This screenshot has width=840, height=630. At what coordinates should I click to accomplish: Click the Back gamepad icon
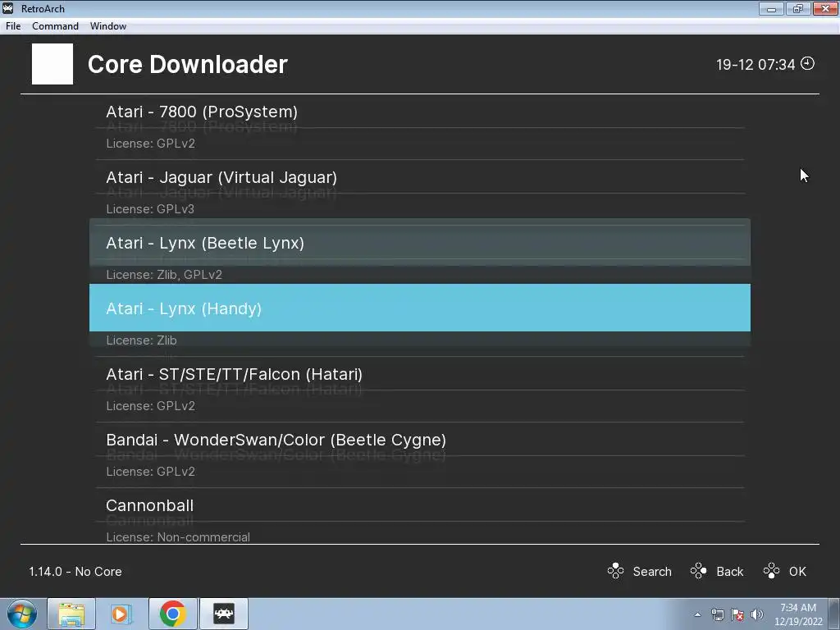click(x=699, y=571)
